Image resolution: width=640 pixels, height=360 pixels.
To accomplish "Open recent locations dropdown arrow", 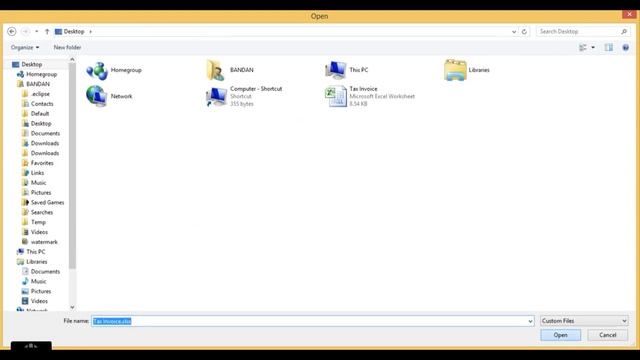I will point(36,31).
